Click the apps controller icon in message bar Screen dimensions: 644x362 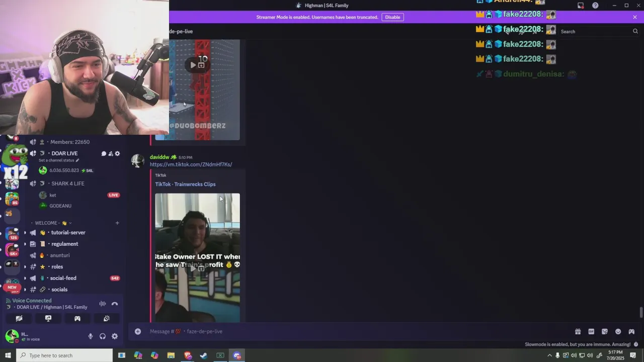click(x=631, y=331)
